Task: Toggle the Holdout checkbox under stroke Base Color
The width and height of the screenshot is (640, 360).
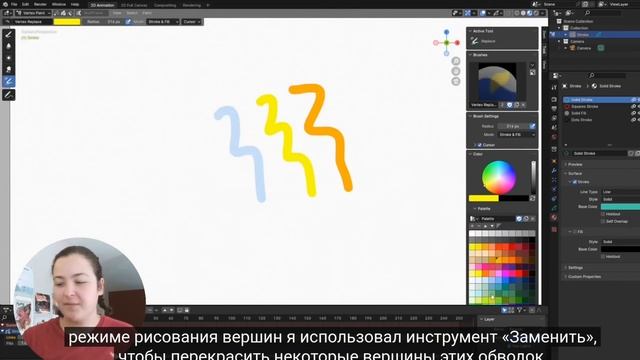Action: coord(603,214)
